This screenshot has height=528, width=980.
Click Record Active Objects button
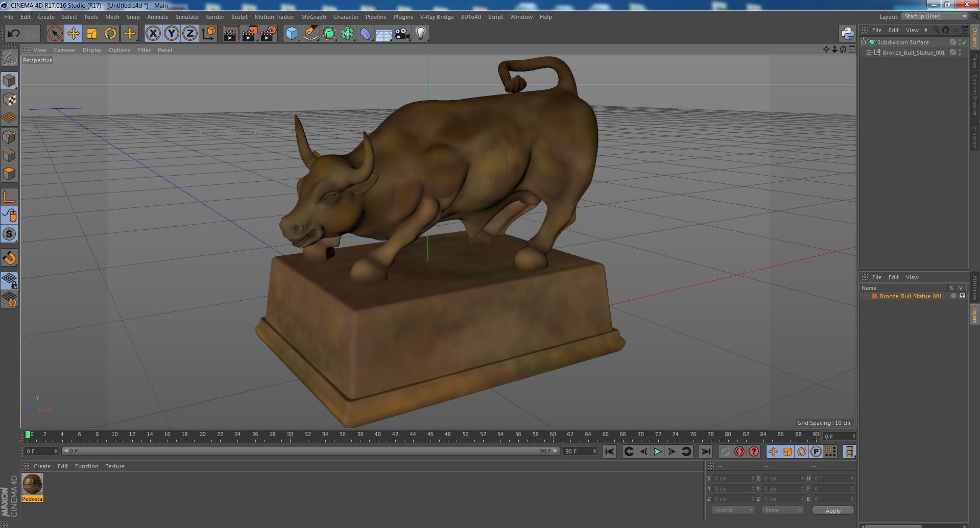[x=725, y=451]
